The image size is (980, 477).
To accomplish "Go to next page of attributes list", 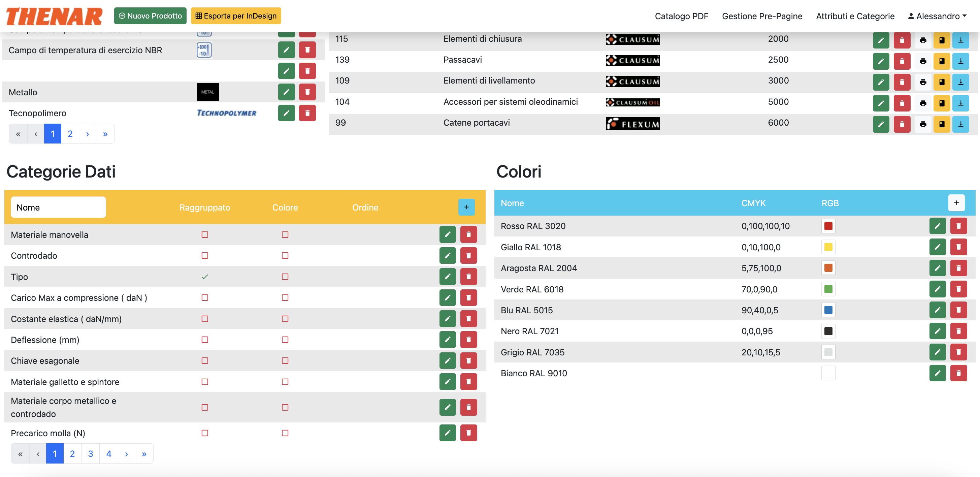I will click(x=88, y=134).
